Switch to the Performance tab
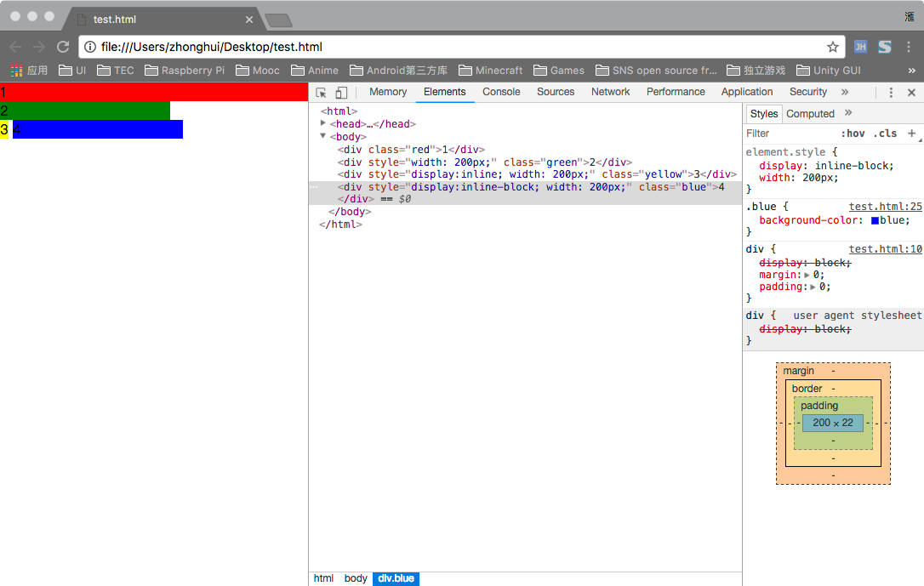The width and height of the screenshot is (924, 586). tap(676, 92)
